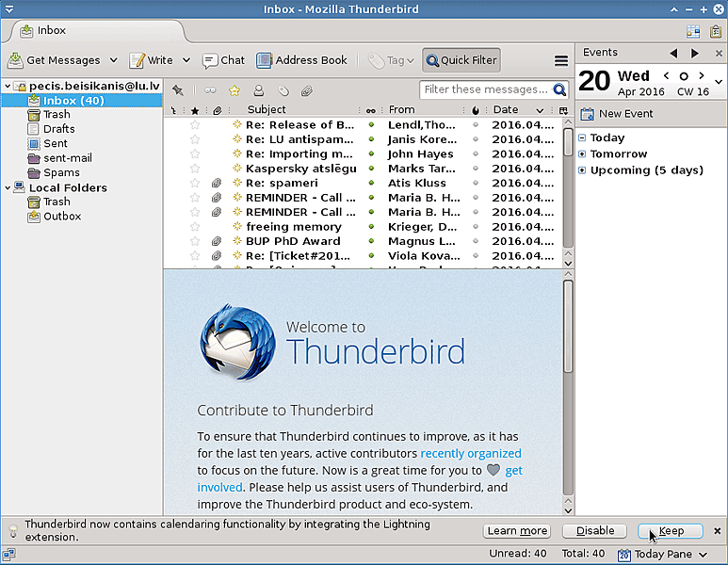
Task: Follow the recently organized link
Action: coord(471,453)
